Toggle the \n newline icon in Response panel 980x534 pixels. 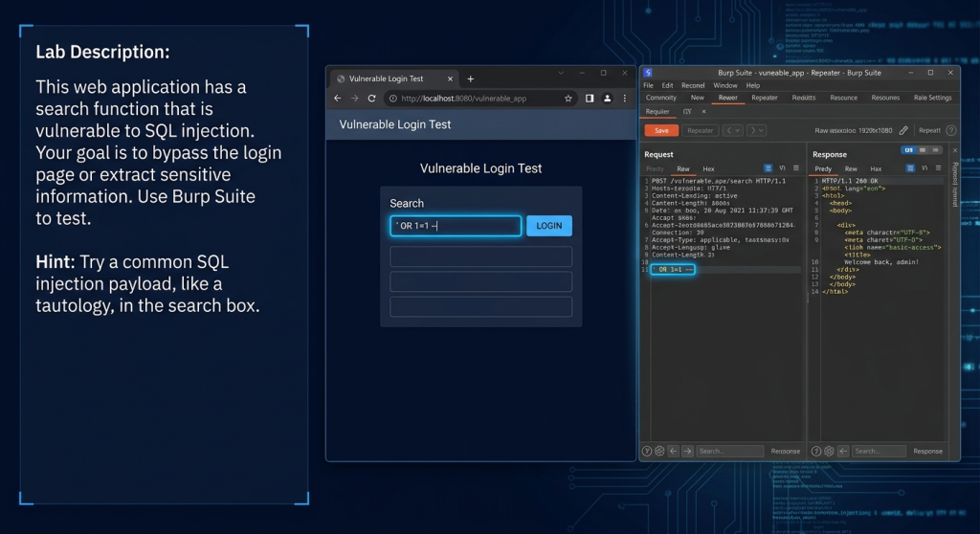(924, 168)
